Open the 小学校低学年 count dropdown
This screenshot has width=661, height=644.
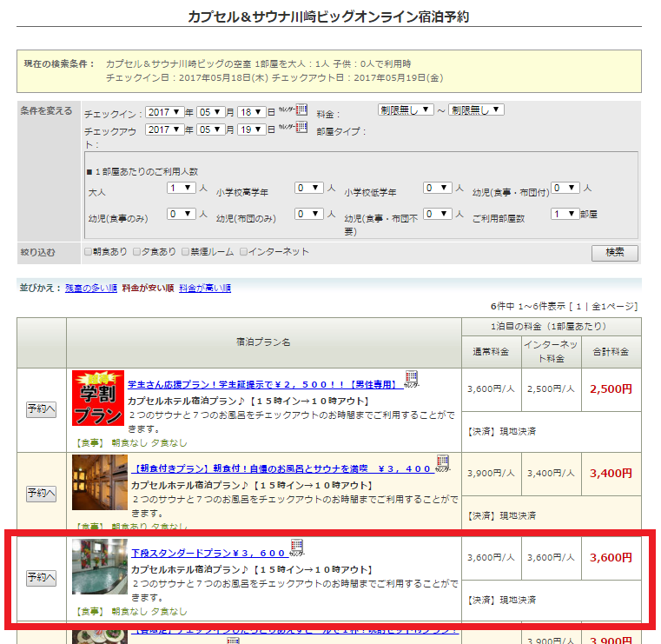[438, 188]
